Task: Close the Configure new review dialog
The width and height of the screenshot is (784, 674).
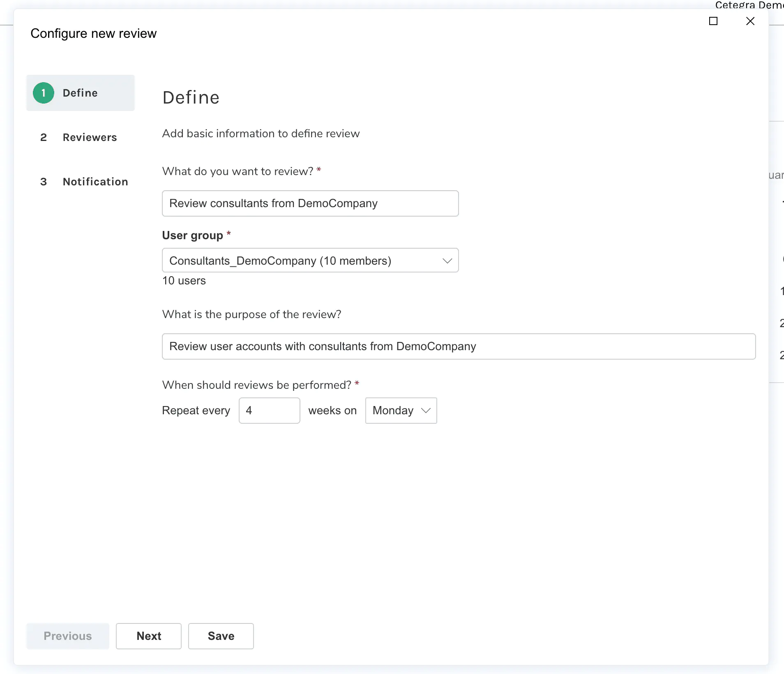Action: pos(750,21)
